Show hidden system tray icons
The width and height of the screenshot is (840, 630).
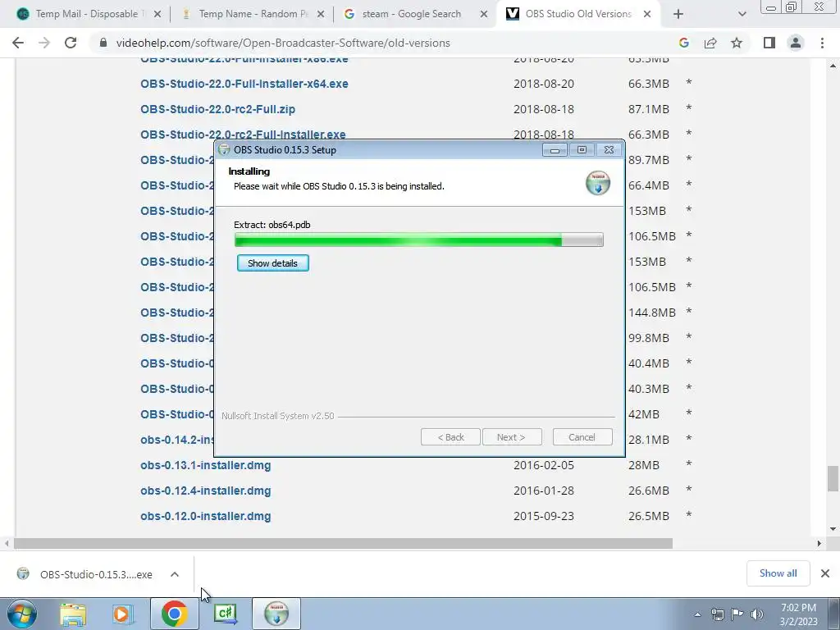(x=697, y=614)
